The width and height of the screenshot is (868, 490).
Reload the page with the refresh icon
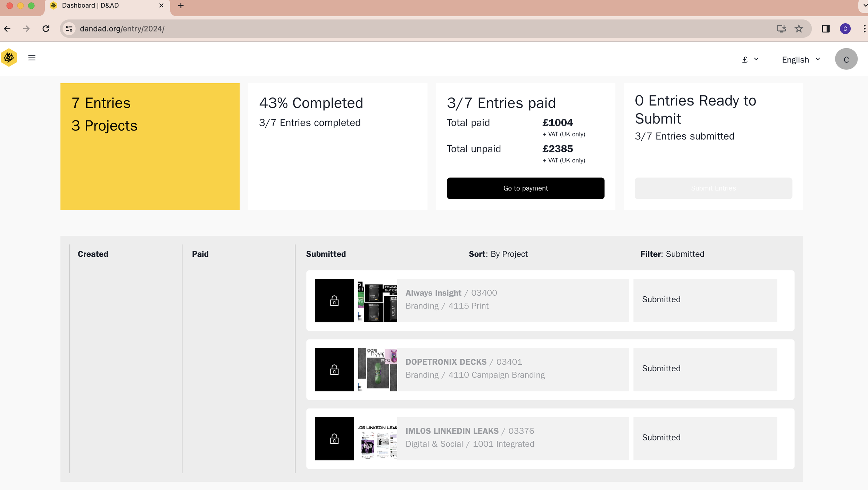(46, 29)
